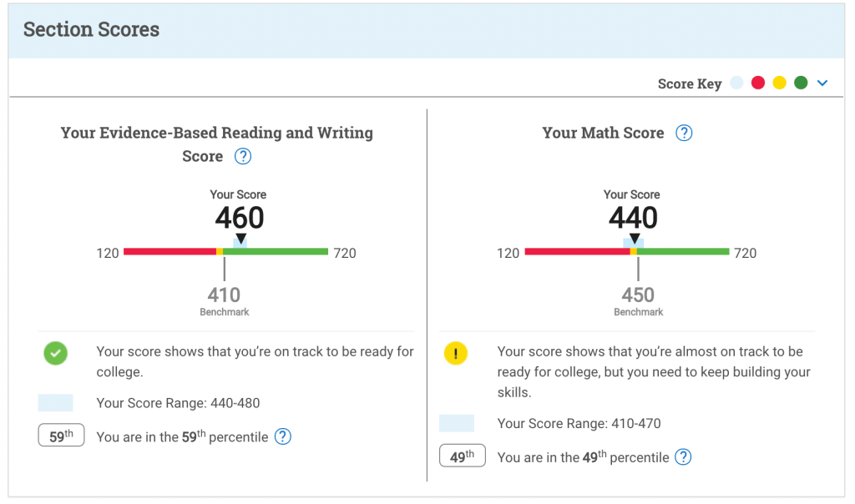Click the green checkmark on-track icon
855x504 pixels.
click(x=56, y=353)
